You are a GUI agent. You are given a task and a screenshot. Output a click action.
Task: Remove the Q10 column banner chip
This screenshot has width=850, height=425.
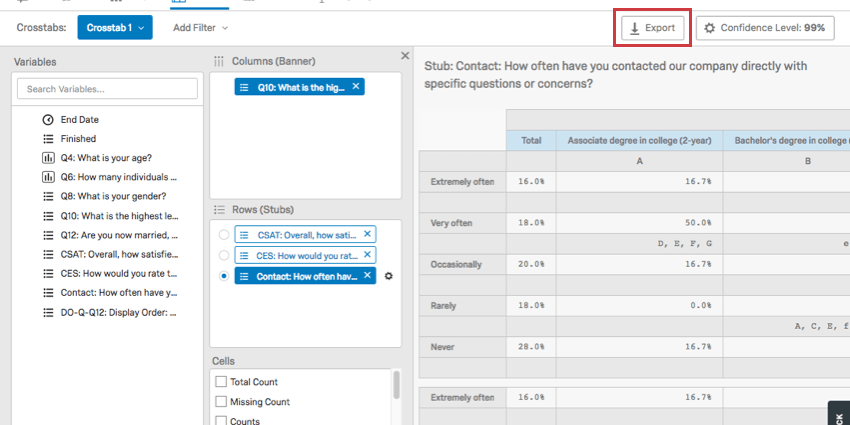pos(357,87)
